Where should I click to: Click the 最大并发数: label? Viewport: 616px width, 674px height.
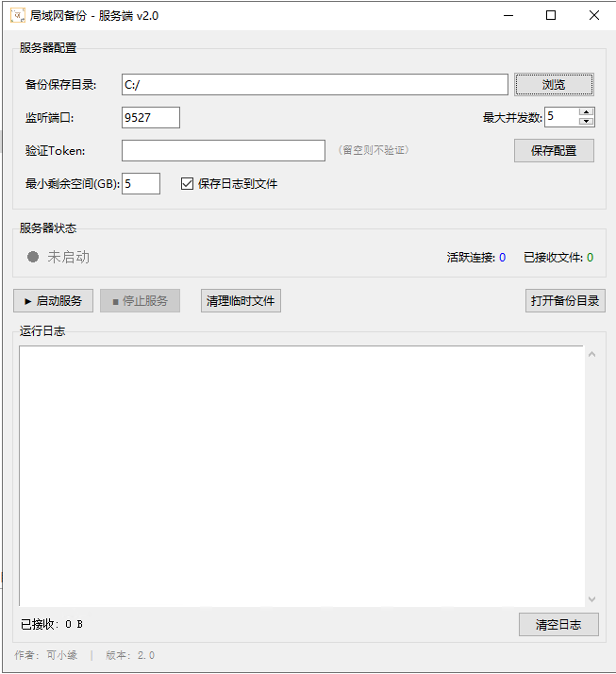[x=512, y=117]
